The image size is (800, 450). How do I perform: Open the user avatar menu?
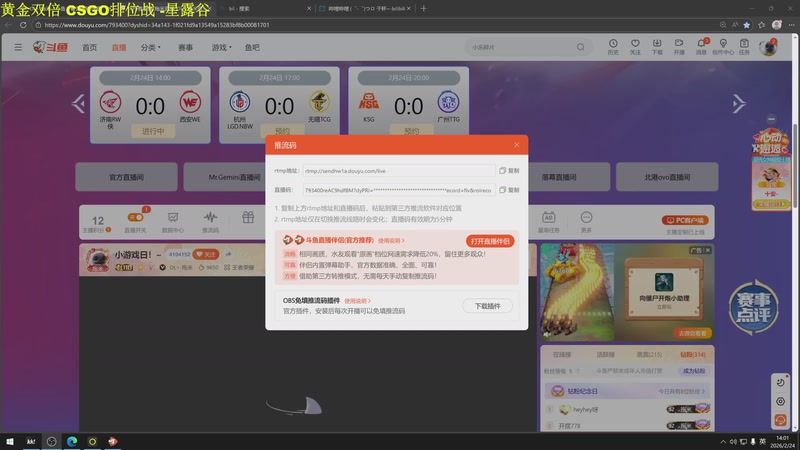(767, 47)
